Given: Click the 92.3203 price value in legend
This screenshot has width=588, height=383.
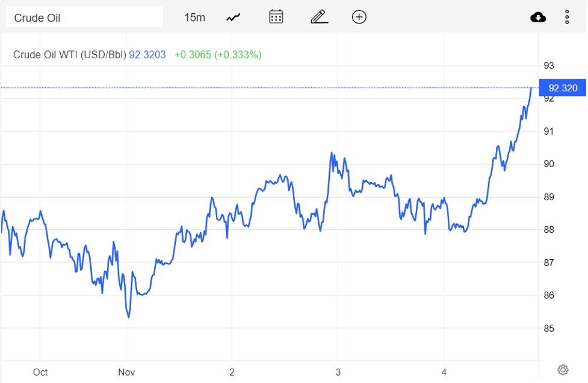Looking at the screenshot, I should click(x=147, y=55).
